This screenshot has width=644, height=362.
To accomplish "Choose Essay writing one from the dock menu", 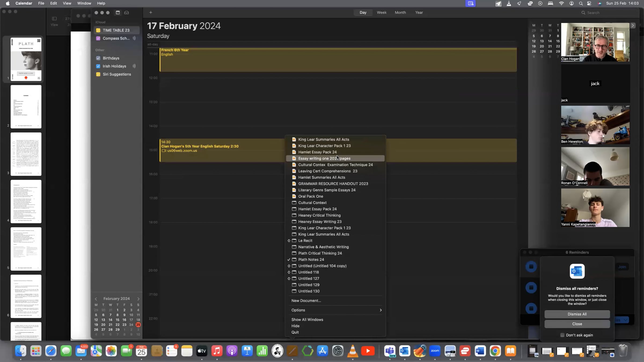I will 324,158.
